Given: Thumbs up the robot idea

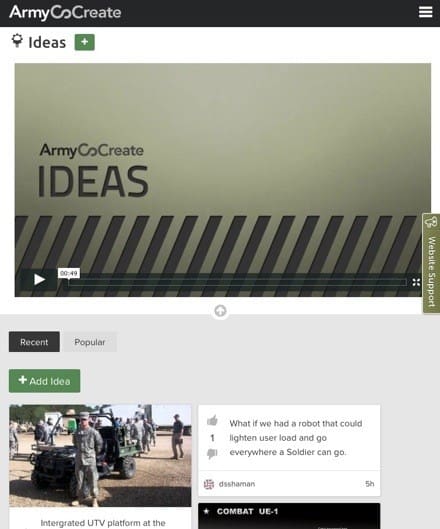Looking at the screenshot, I should click(x=212, y=421).
